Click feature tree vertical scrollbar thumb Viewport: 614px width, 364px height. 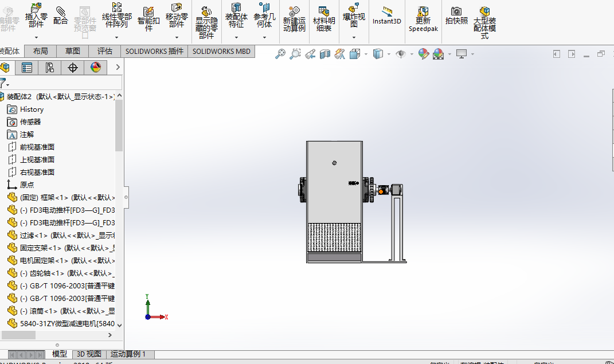point(119,125)
